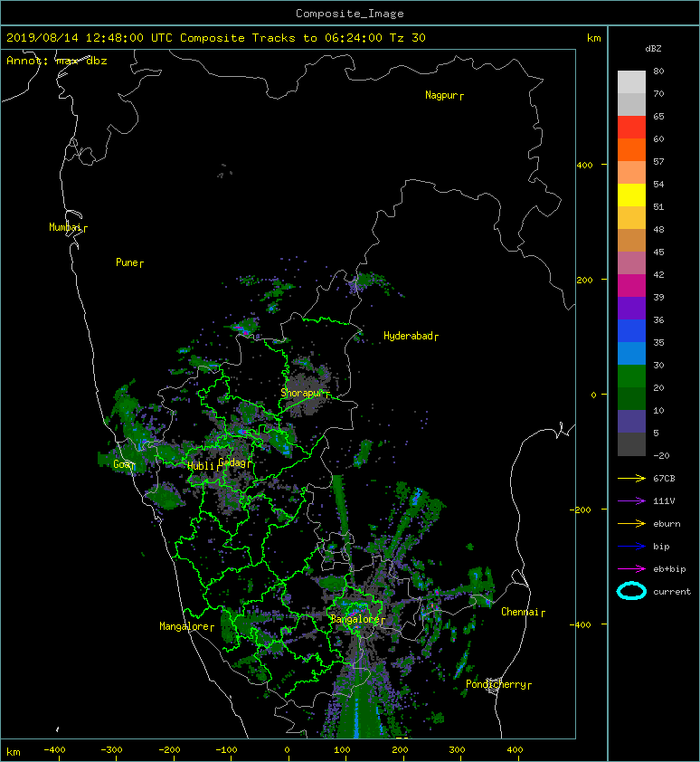Click the cyan 'current' ellipse symbol
This screenshot has width=700, height=762.
tap(631, 591)
